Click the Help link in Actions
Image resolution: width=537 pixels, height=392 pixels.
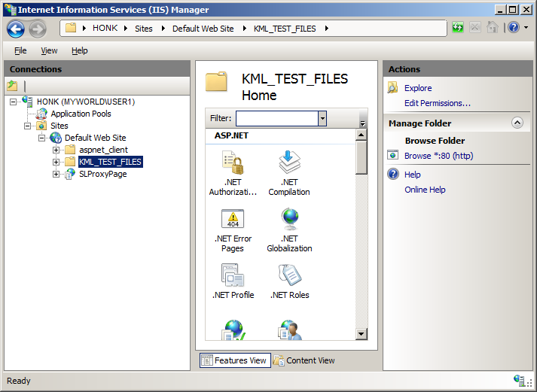(x=412, y=175)
